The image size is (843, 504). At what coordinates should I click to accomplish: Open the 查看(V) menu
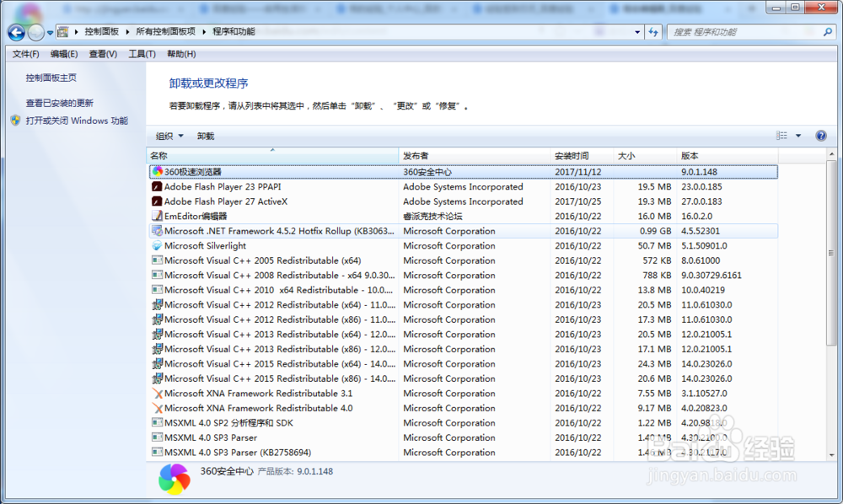[x=103, y=54]
